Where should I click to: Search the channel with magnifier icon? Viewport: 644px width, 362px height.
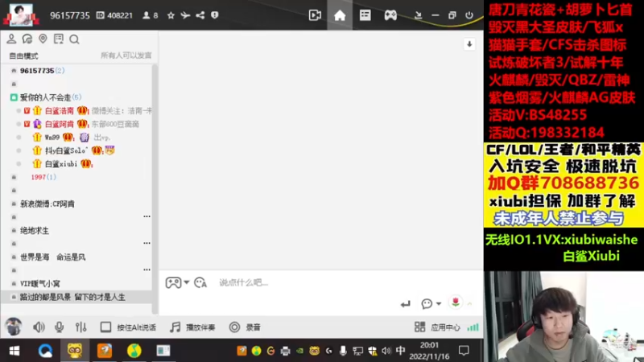(74, 39)
